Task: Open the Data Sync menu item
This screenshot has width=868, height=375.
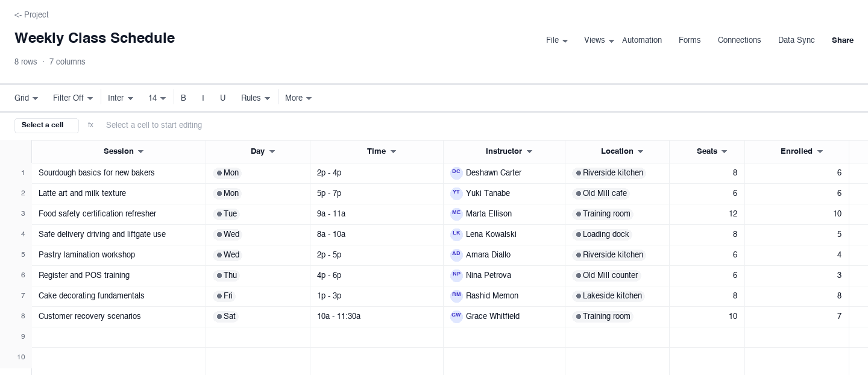Action: (796, 40)
